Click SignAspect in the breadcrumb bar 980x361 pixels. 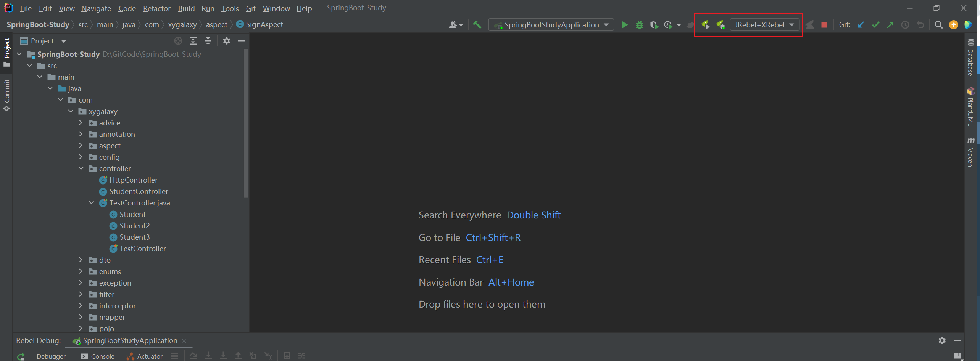pos(264,24)
